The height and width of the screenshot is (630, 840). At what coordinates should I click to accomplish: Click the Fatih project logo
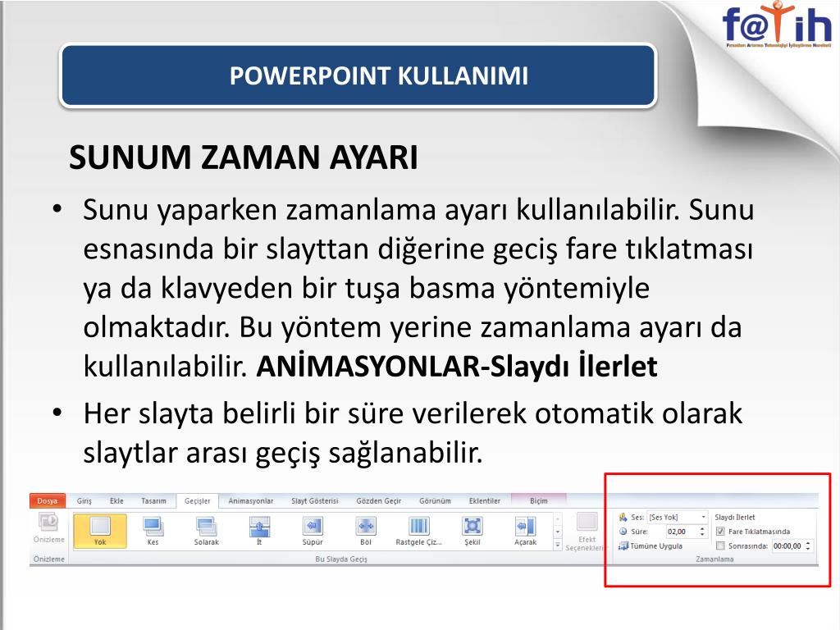click(x=777, y=25)
